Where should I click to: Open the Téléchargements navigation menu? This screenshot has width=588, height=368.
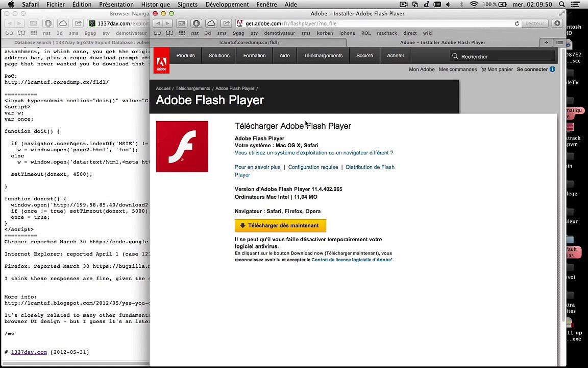point(323,56)
